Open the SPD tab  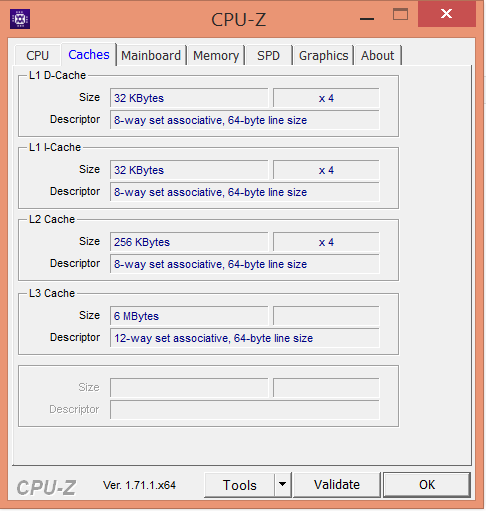[x=268, y=55]
